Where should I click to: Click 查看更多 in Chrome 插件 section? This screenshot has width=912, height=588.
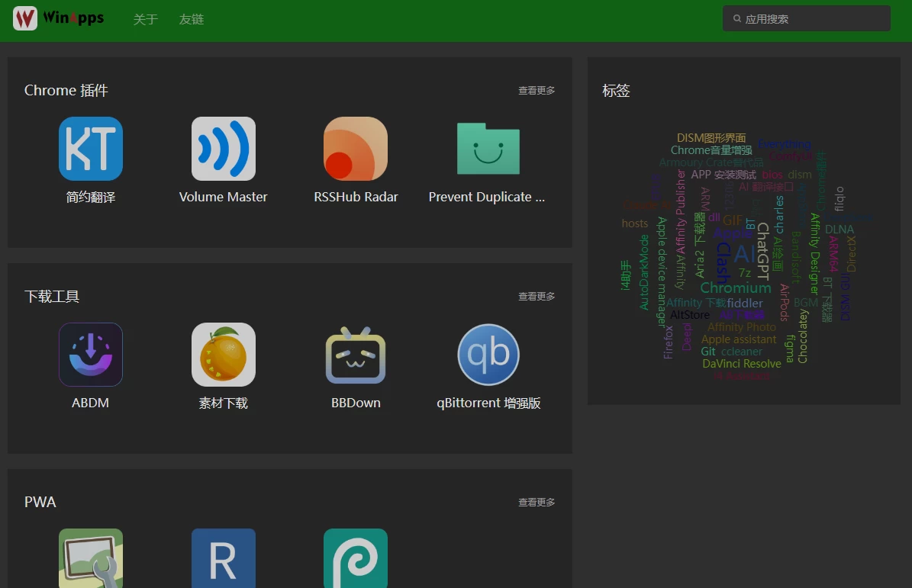pos(537,91)
